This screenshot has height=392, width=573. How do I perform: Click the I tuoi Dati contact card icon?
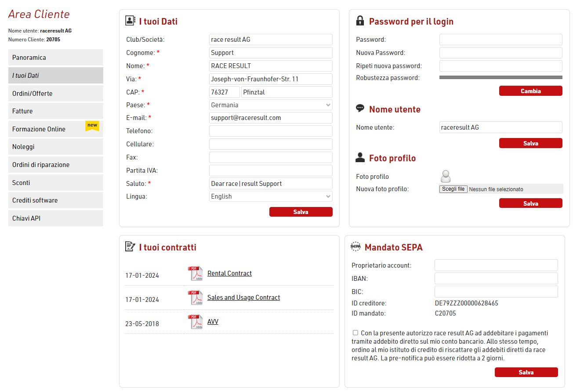point(131,21)
